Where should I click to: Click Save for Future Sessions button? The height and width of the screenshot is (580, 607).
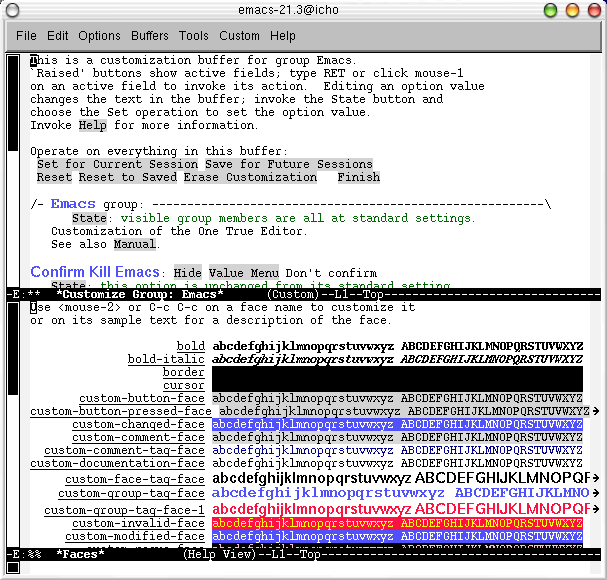click(289, 164)
